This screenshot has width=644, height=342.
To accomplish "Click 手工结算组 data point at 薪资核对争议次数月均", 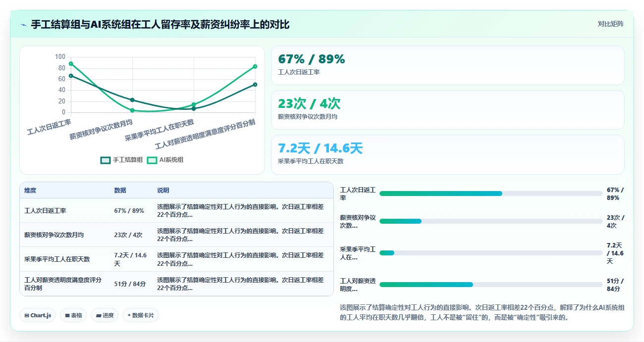I will (132, 100).
